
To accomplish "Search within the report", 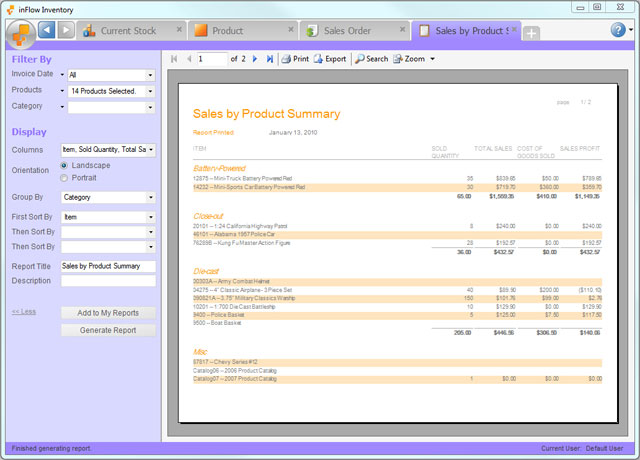I will (371, 59).
